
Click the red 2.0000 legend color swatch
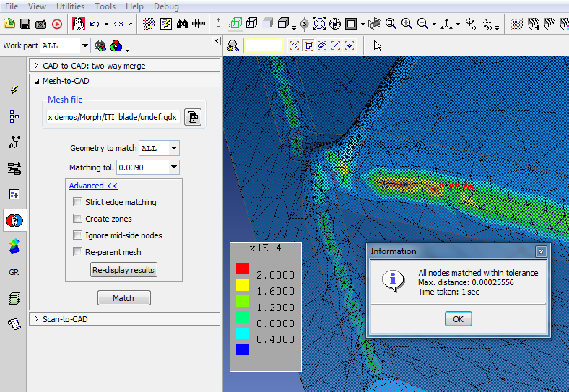pyautogui.click(x=243, y=269)
